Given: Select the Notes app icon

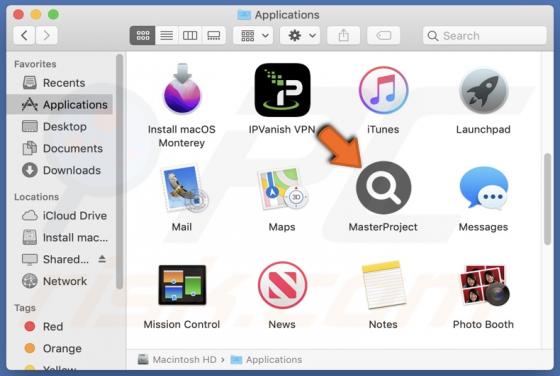Looking at the screenshot, I should tap(383, 285).
